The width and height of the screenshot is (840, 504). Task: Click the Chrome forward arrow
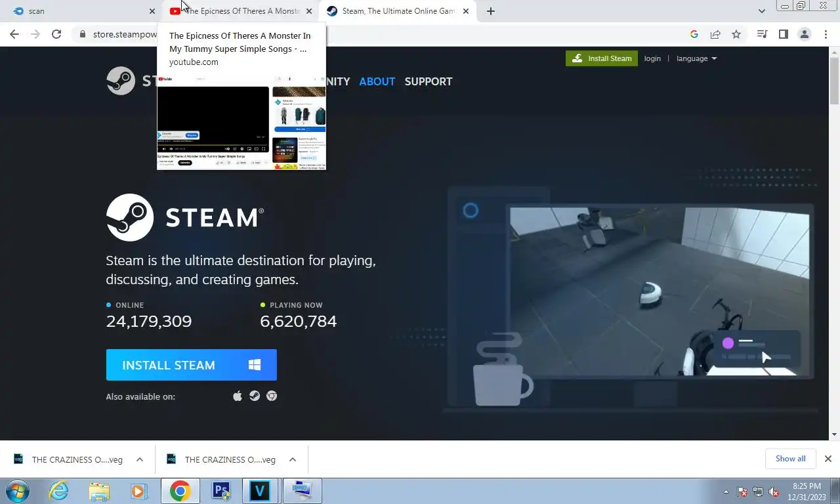tap(35, 34)
